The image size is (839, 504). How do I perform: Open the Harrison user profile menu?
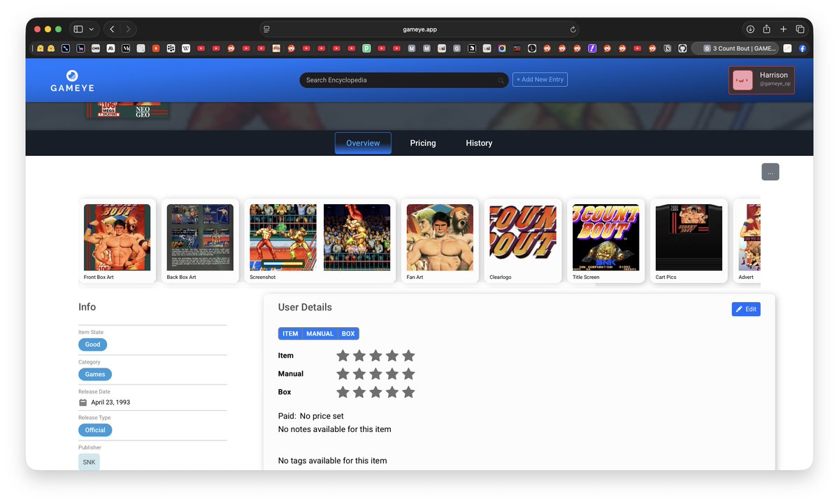(x=761, y=80)
